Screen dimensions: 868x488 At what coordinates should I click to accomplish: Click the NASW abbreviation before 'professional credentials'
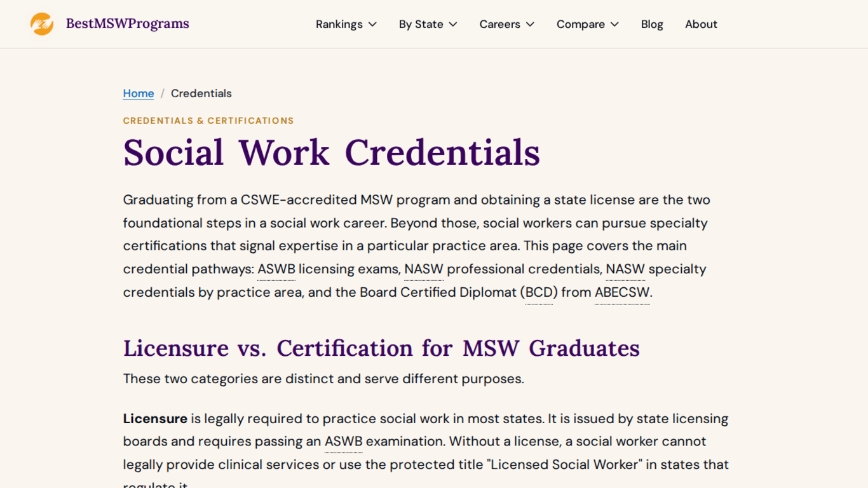(424, 269)
